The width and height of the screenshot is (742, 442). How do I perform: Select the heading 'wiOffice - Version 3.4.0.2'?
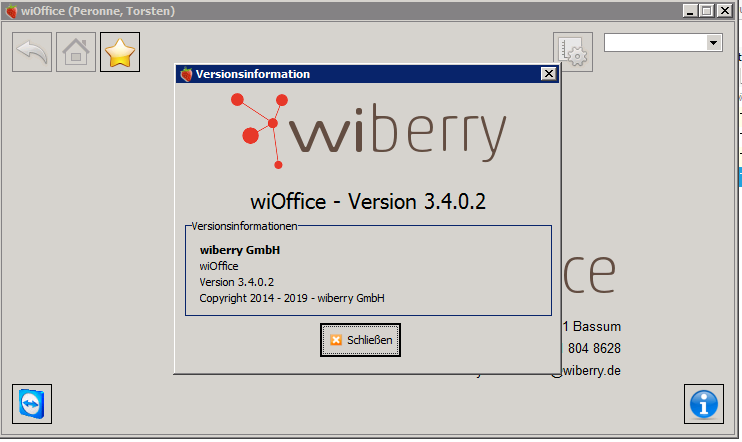(368, 202)
